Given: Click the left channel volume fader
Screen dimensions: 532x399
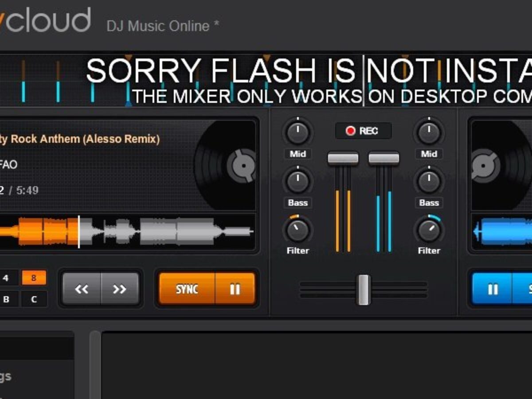Looking at the screenshot, I should pos(343,158).
